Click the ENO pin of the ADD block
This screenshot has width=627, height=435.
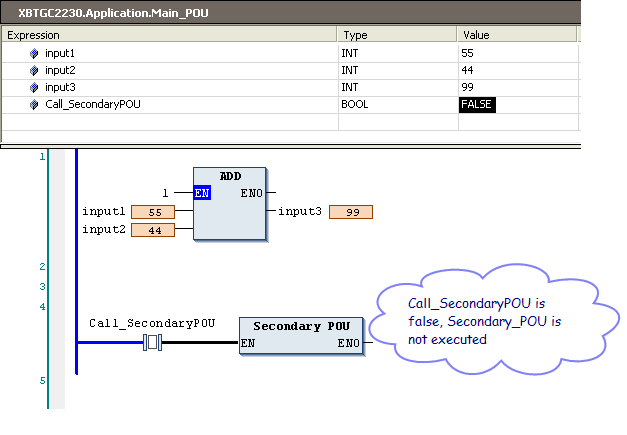(x=252, y=193)
